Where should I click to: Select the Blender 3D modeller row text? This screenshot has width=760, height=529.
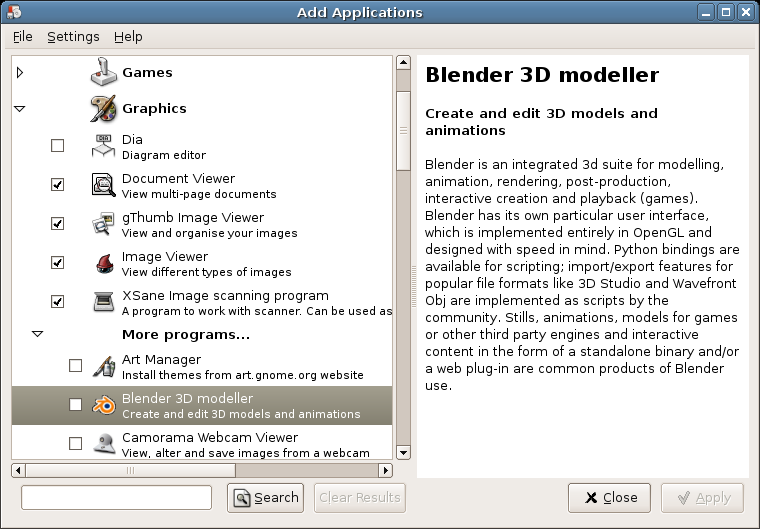pyautogui.click(x=241, y=406)
